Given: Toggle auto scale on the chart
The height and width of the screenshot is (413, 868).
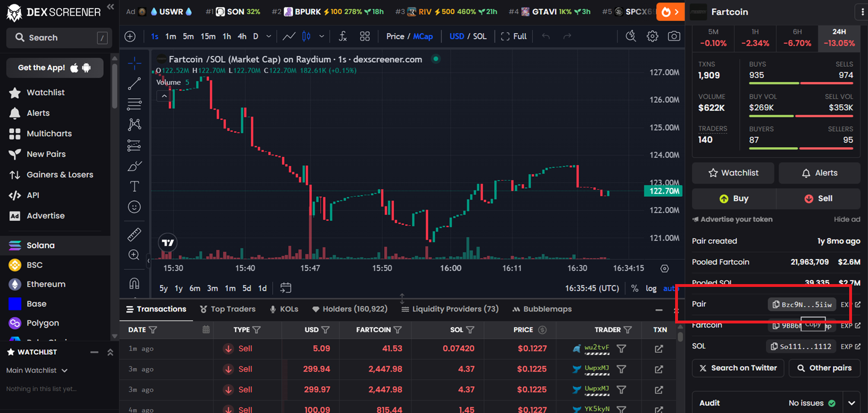Looking at the screenshot, I should pos(671,288).
